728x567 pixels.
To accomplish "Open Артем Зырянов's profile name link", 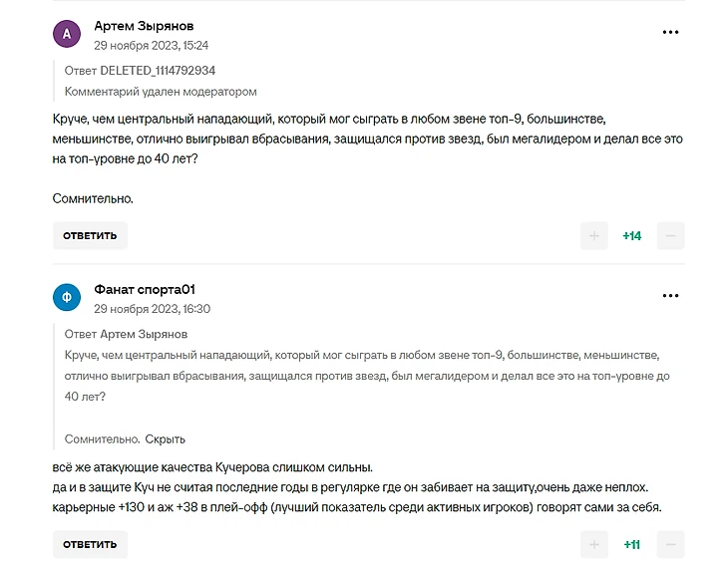I will [144, 26].
